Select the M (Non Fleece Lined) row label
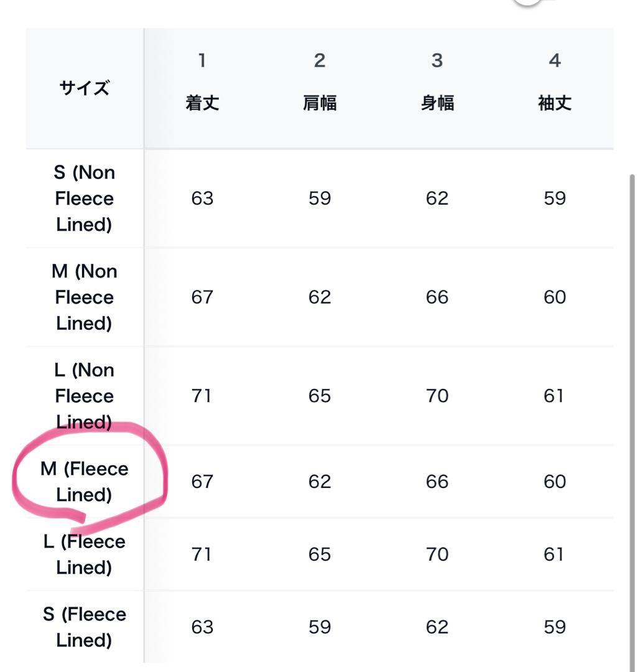The height and width of the screenshot is (672, 640). point(85,297)
